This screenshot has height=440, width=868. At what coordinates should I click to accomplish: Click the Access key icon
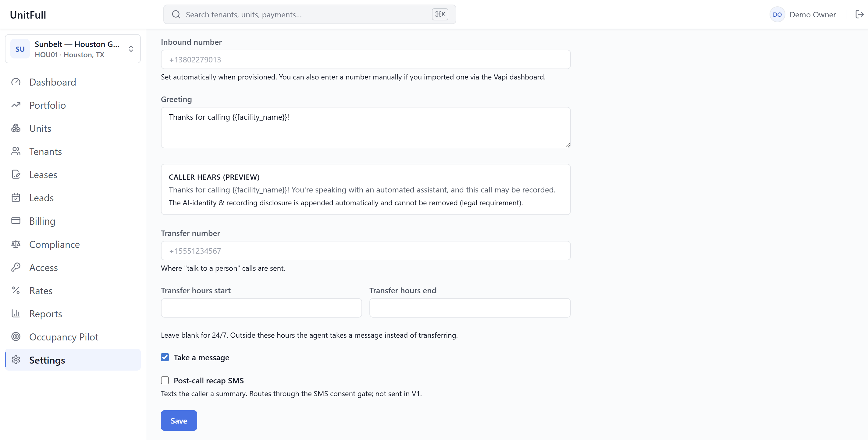pos(16,267)
